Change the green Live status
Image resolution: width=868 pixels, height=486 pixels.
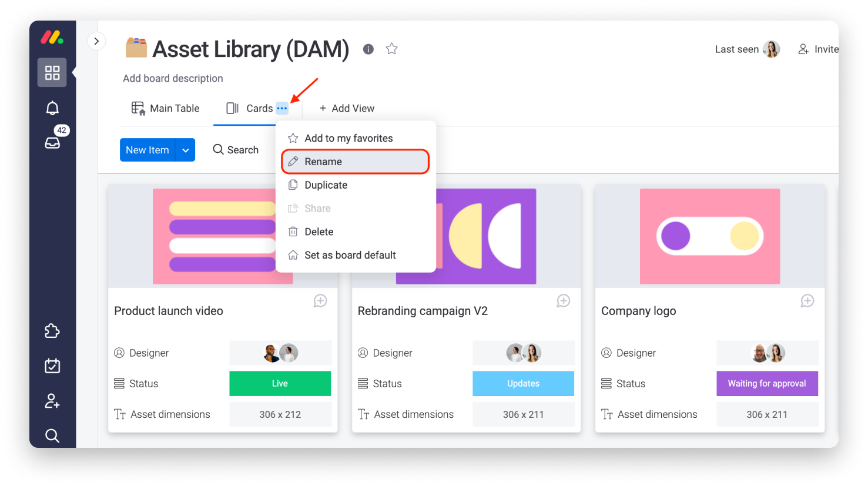click(x=280, y=383)
